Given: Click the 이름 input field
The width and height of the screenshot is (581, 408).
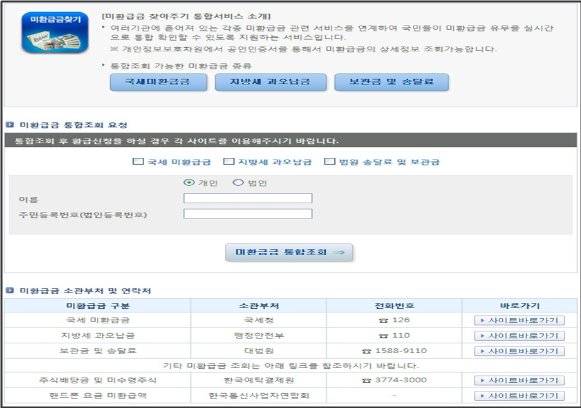Looking at the screenshot, I should 248,198.
